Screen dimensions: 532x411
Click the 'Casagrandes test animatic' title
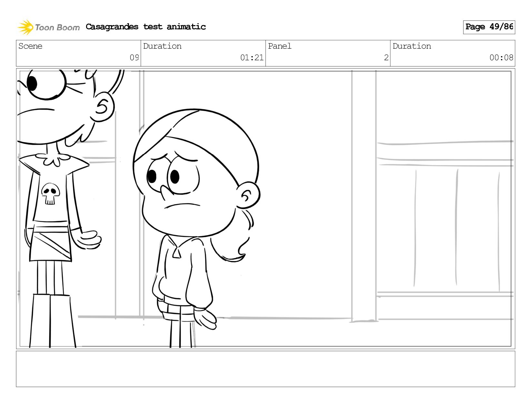click(146, 27)
